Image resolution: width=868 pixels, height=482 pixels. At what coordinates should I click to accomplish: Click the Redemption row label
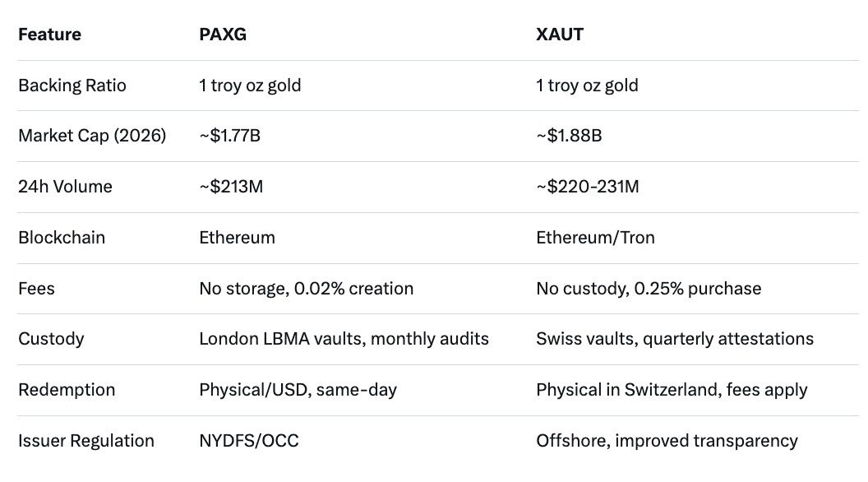point(67,390)
